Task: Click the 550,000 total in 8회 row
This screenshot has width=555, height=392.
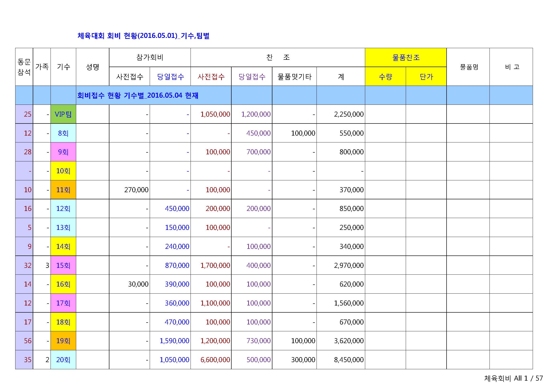Action: coord(351,133)
